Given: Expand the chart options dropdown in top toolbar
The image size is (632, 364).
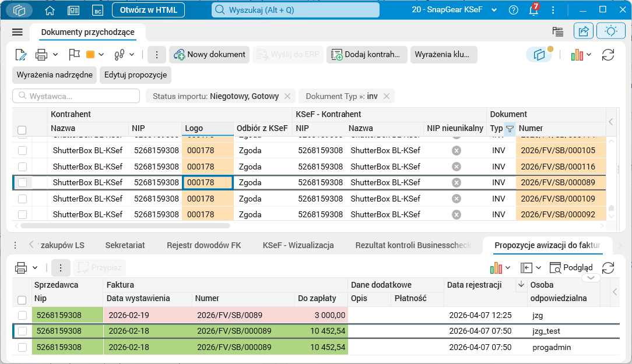Looking at the screenshot, I should coord(589,55).
